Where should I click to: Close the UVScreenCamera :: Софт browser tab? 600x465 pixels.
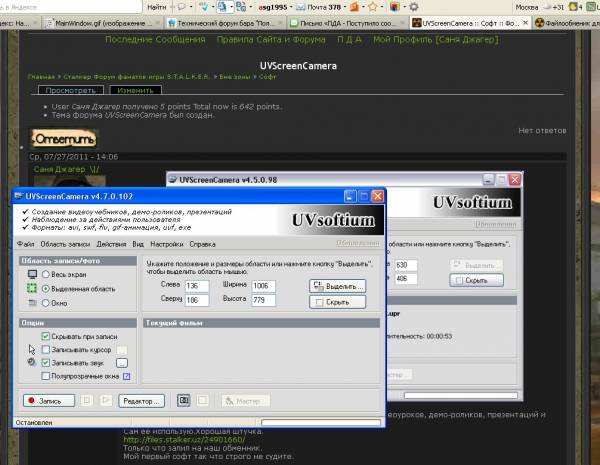click(526, 23)
